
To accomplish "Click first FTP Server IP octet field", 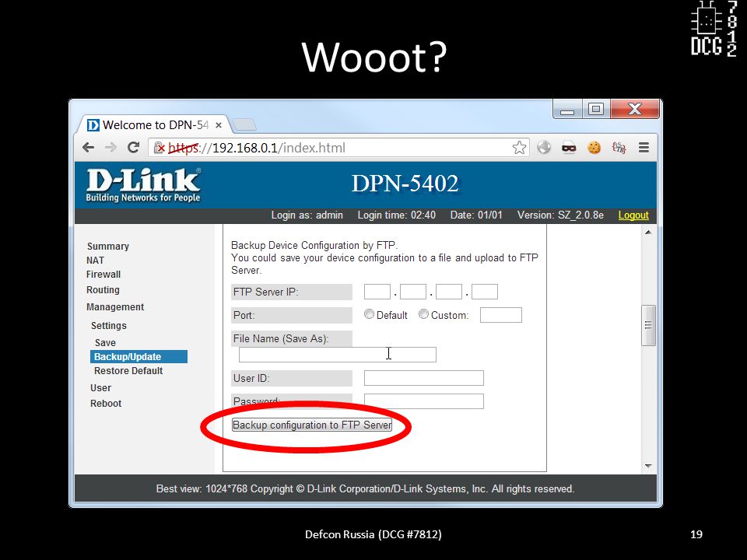I will pos(377,292).
